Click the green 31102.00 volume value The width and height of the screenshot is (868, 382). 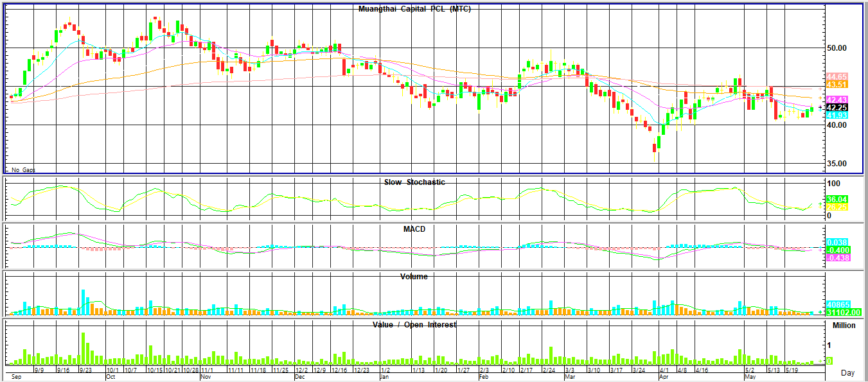(x=843, y=312)
